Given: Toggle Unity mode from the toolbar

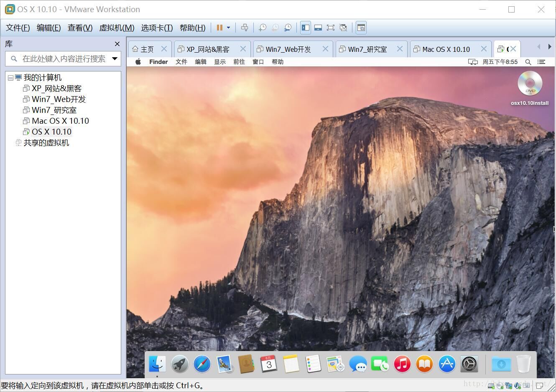Looking at the screenshot, I should (343, 28).
